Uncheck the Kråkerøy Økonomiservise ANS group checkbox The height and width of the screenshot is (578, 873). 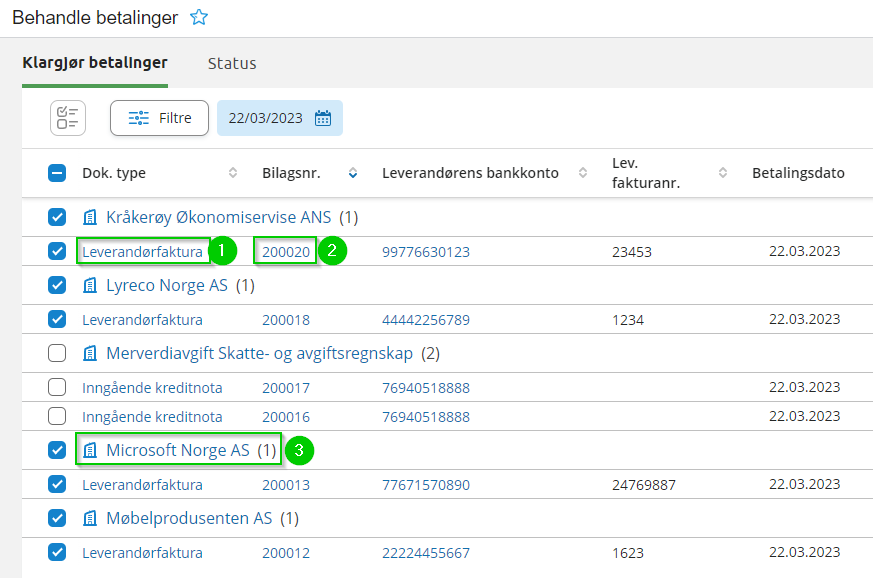coord(57,217)
